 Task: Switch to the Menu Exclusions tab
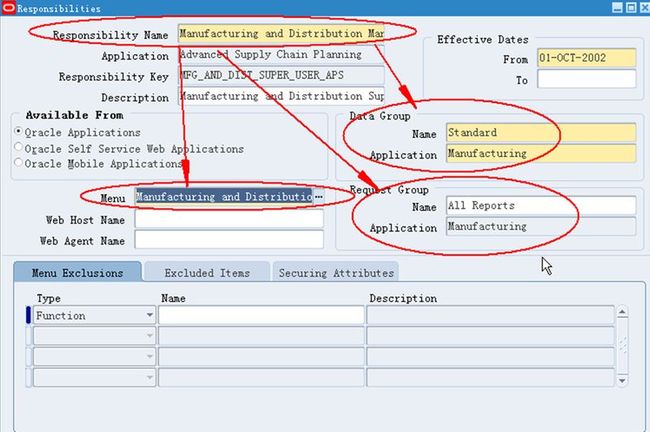pyautogui.click(x=78, y=273)
